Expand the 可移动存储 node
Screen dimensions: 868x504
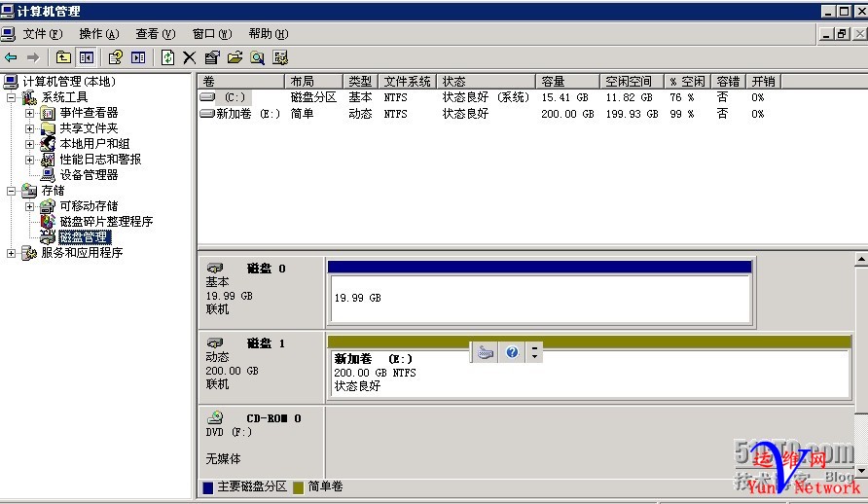click(29, 206)
